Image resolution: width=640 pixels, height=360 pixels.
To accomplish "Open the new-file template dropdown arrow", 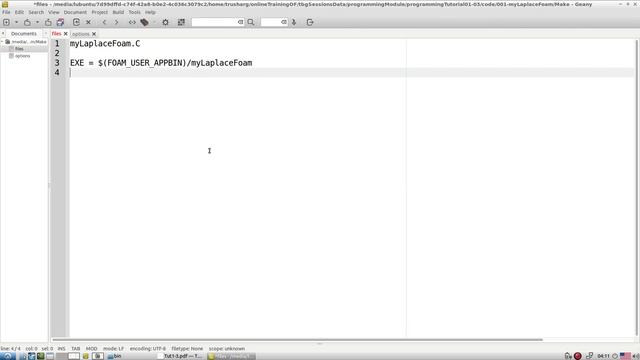I will click(x=16, y=22).
